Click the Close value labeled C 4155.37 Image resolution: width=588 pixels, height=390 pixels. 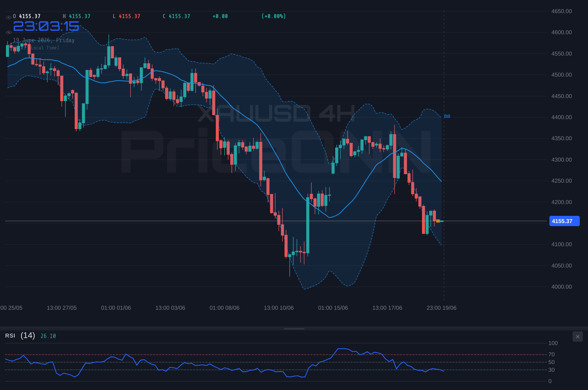[176, 16]
